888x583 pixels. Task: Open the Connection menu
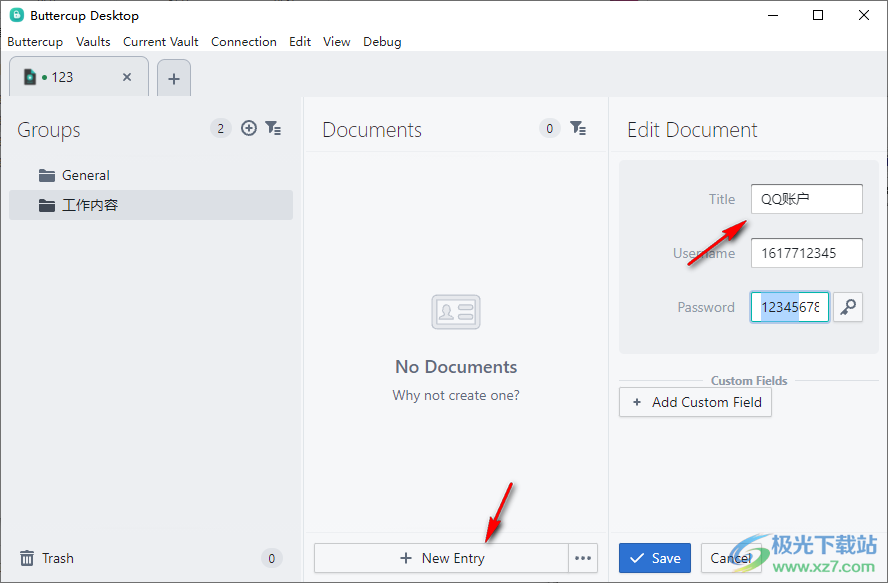244,42
